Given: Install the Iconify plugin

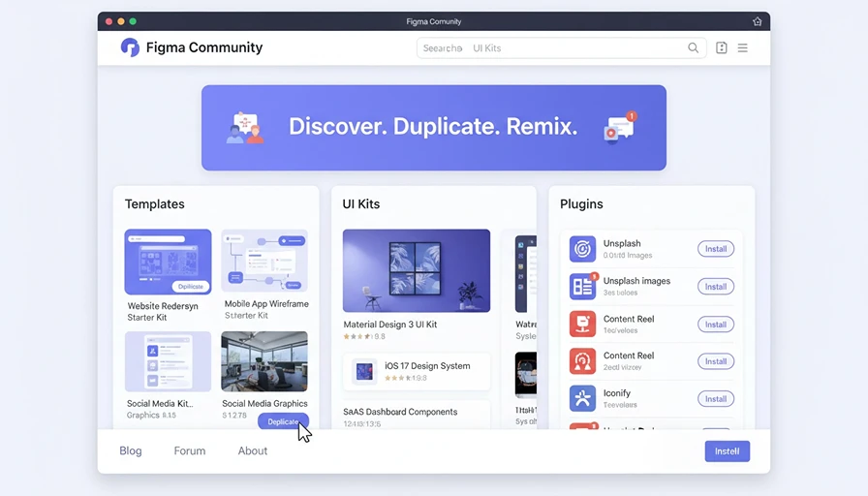Looking at the screenshot, I should point(716,399).
